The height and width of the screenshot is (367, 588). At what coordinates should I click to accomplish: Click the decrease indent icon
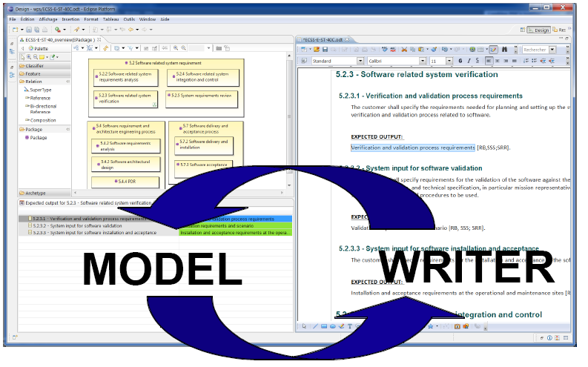tap(543, 61)
